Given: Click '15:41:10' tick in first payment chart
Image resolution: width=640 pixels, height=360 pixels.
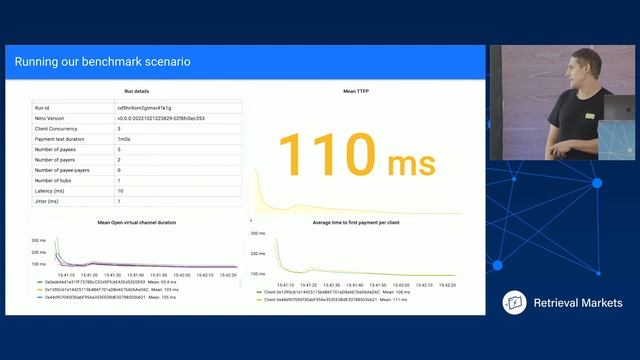Looking at the screenshot, I should [285, 285].
